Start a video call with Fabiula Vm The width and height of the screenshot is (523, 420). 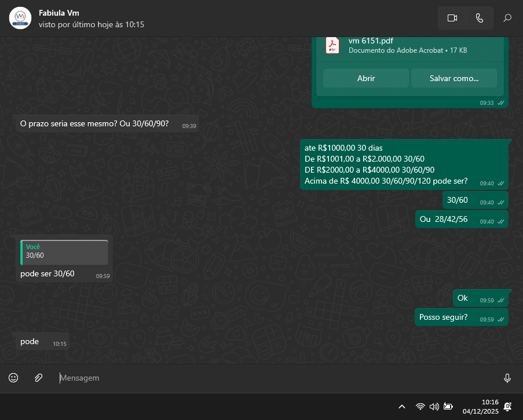click(452, 18)
